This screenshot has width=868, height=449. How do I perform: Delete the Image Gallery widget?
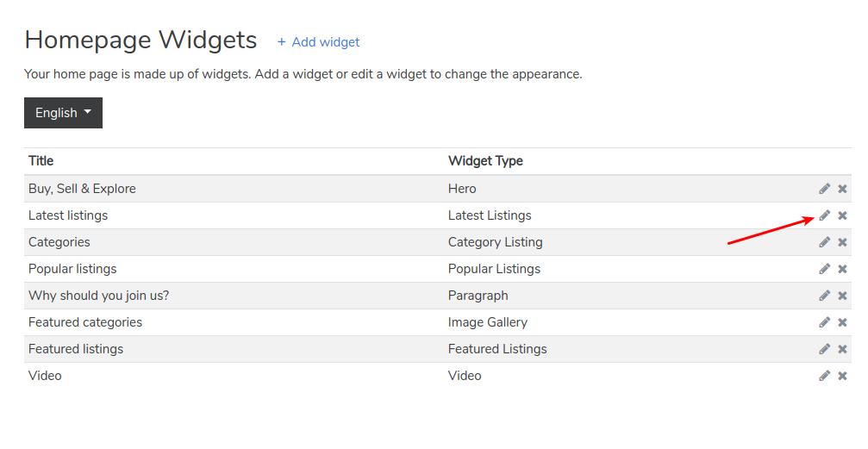pyautogui.click(x=843, y=322)
